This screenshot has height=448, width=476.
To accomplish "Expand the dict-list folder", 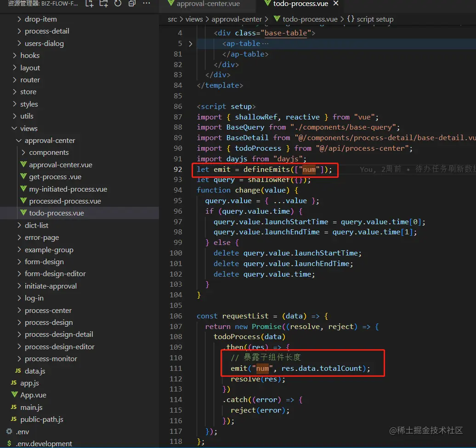I will [x=36, y=226].
